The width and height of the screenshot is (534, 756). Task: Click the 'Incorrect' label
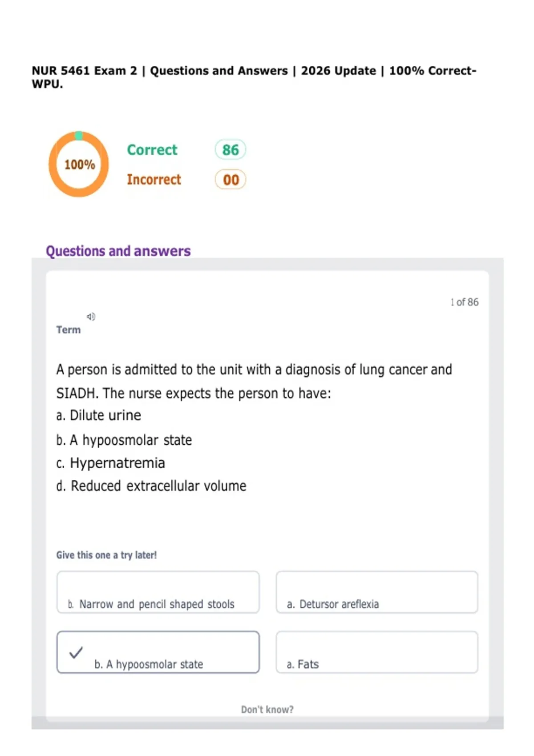[154, 180]
